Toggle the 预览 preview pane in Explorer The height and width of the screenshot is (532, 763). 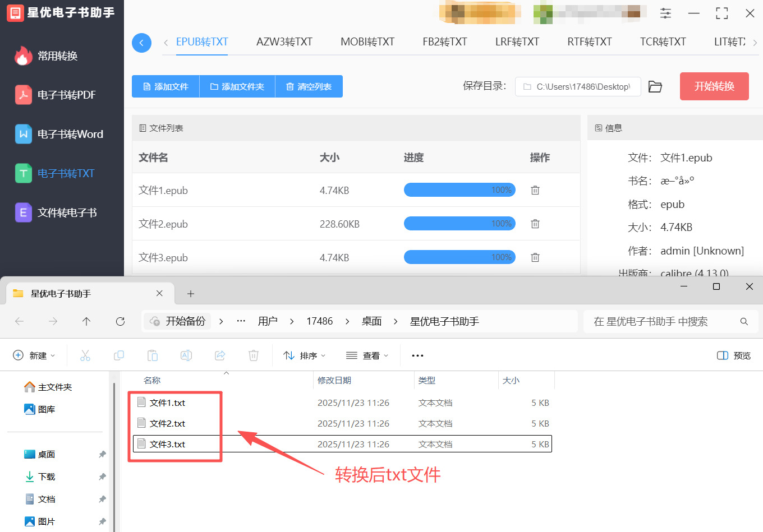point(733,355)
